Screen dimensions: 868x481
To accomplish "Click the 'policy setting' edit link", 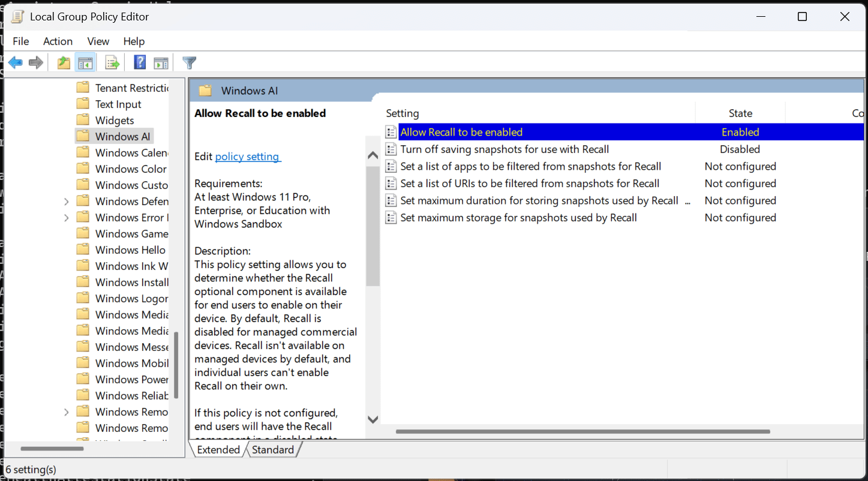I will (x=247, y=157).
